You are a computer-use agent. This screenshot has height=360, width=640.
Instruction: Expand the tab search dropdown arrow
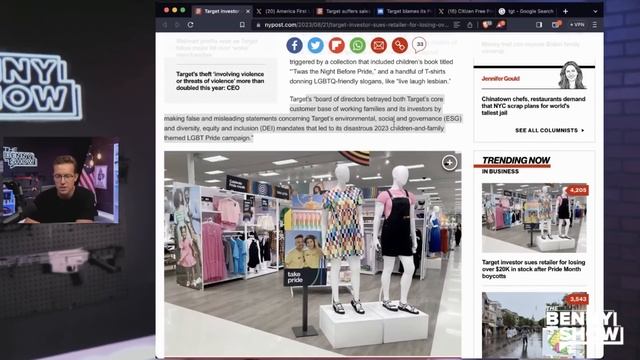pyautogui.click(x=595, y=11)
